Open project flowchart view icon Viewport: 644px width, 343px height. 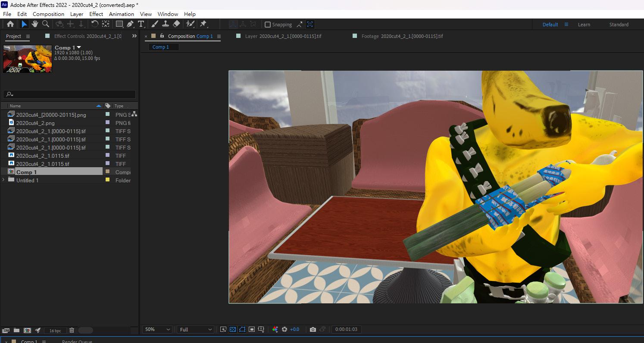tap(134, 114)
